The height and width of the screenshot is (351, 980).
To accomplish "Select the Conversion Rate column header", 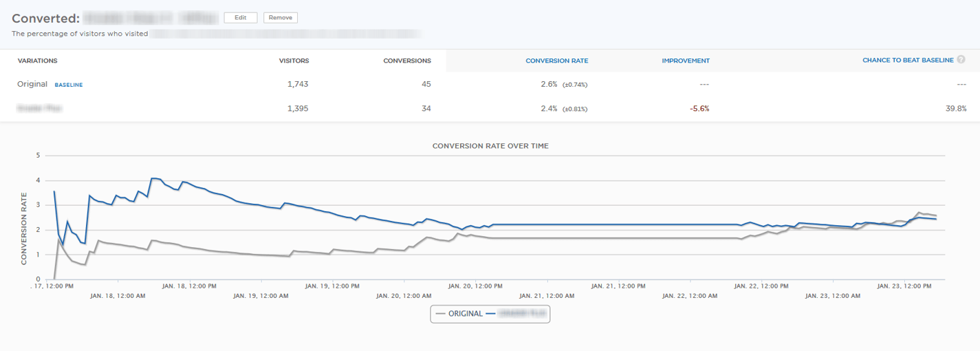I will (556, 61).
